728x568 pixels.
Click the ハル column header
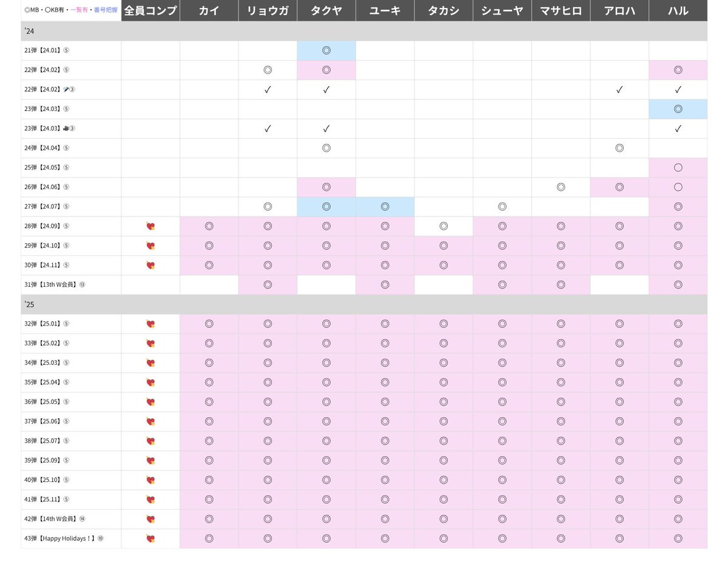pos(678,11)
